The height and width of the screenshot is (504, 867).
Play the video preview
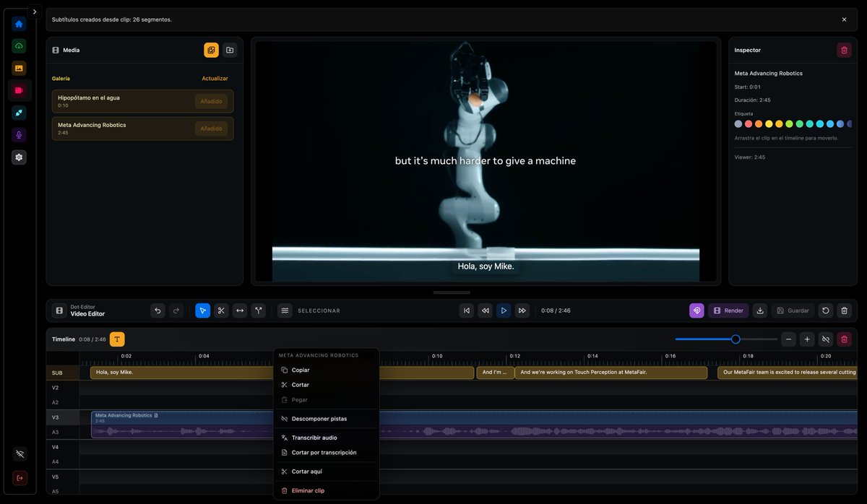click(x=504, y=310)
